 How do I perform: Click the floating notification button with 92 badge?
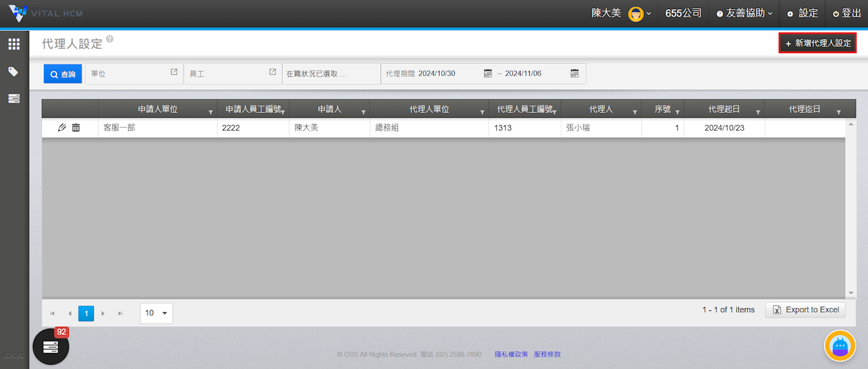[x=50, y=347]
